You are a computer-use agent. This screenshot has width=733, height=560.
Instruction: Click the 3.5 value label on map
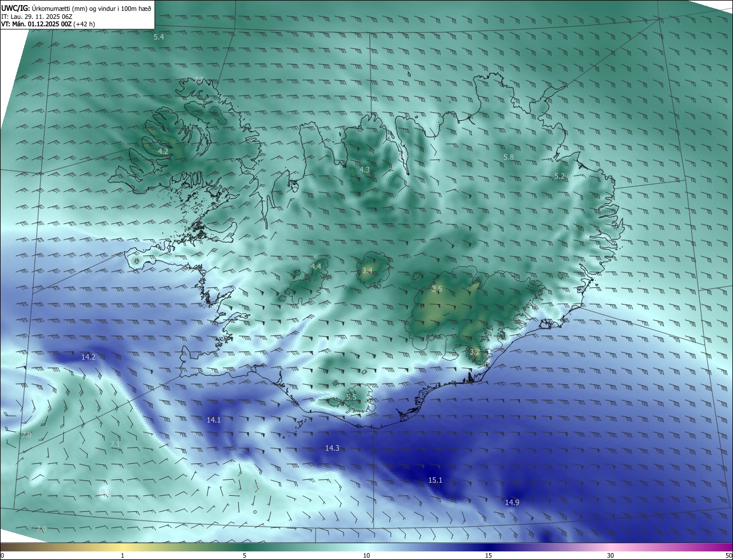tap(437, 289)
